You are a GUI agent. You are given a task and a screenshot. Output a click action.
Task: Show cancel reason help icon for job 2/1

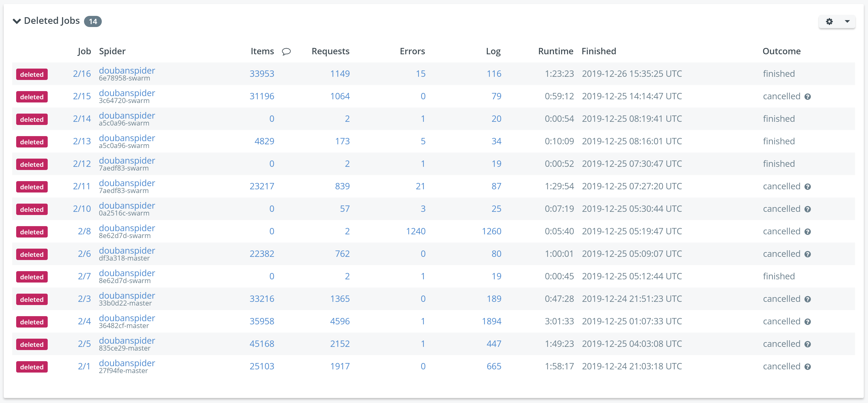tap(808, 367)
